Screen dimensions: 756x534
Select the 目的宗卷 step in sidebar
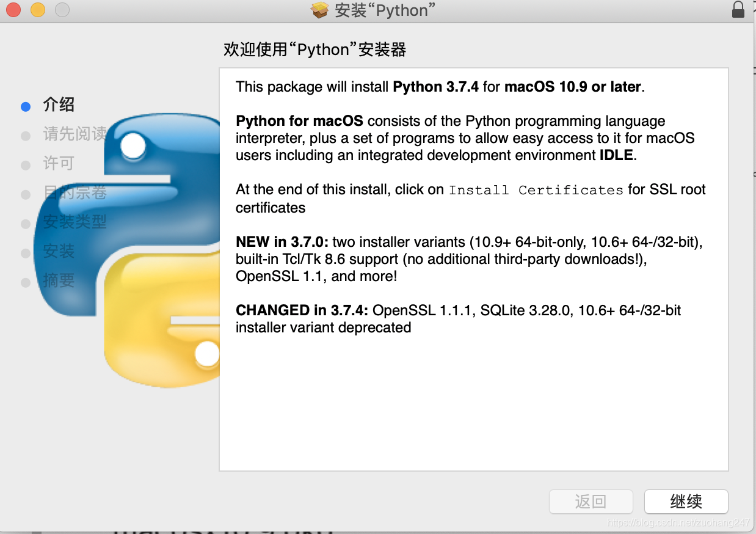tap(75, 192)
